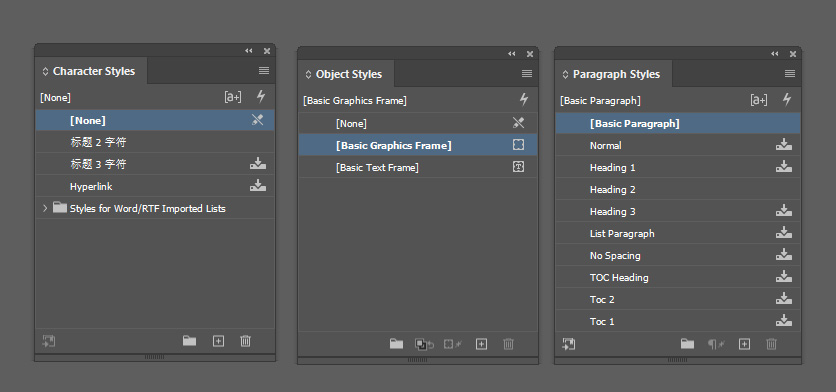Screen dimensions: 836x392
Task: Click import icon beside Hyperlink style
Action: pos(258,186)
